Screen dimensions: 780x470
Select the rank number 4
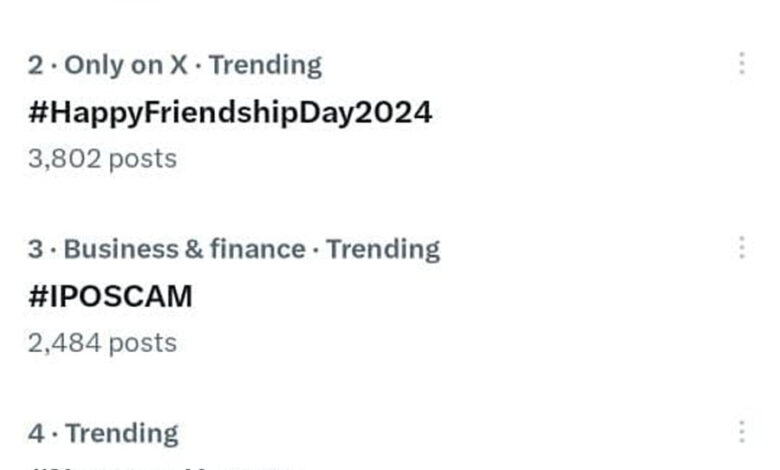36,433
